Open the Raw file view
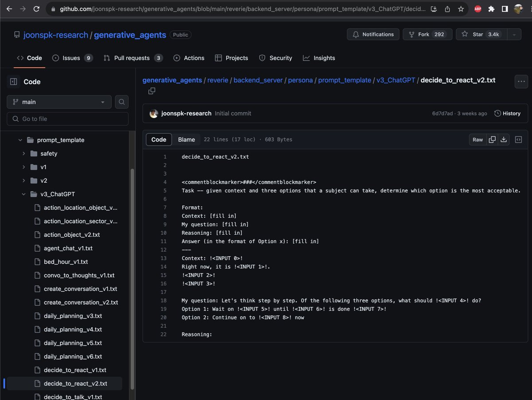 point(477,140)
